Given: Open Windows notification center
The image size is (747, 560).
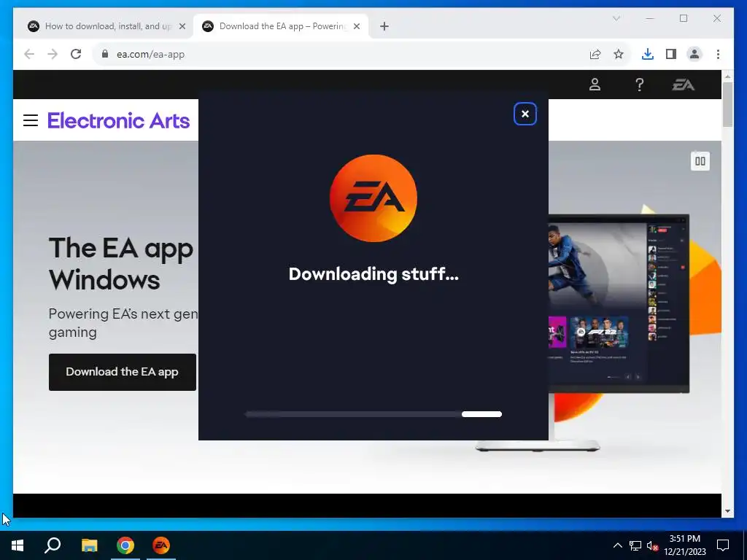Looking at the screenshot, I should [723, 545].
